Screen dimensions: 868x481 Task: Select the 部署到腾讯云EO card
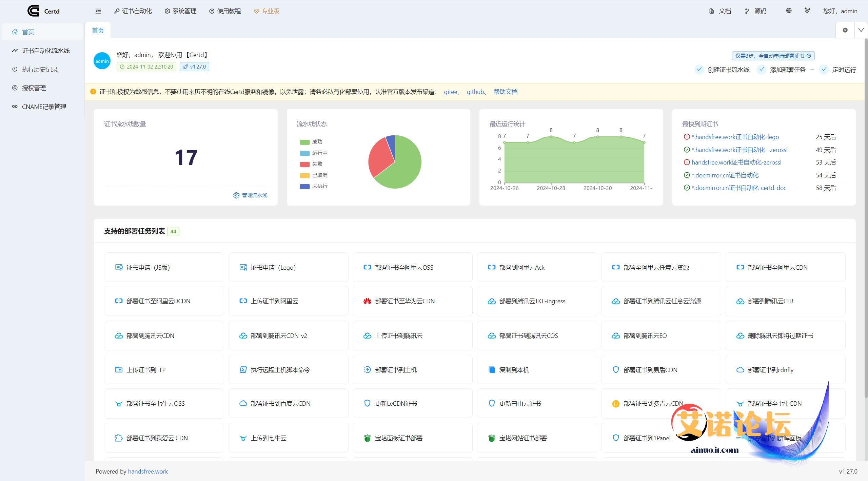661,335
